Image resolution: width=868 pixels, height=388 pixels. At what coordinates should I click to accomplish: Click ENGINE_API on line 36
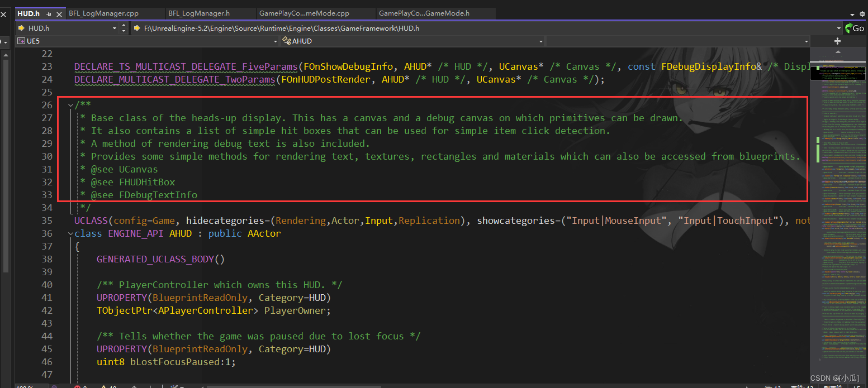click(136, 233)
